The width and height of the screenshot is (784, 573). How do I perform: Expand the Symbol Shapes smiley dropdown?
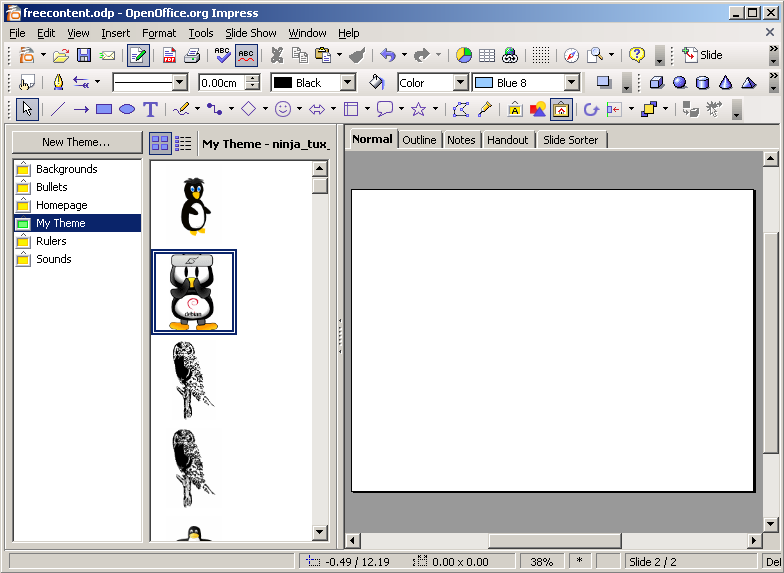click(x=300, y=109)
